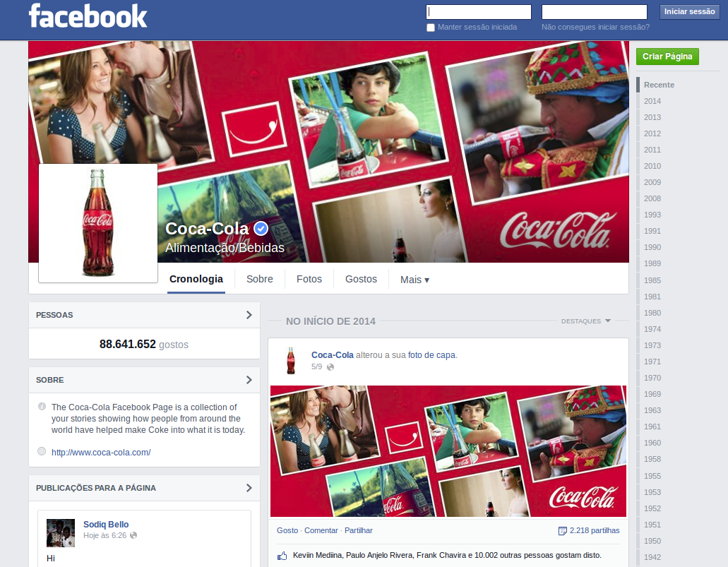Open the cover photo image in the post

[448, 451]
